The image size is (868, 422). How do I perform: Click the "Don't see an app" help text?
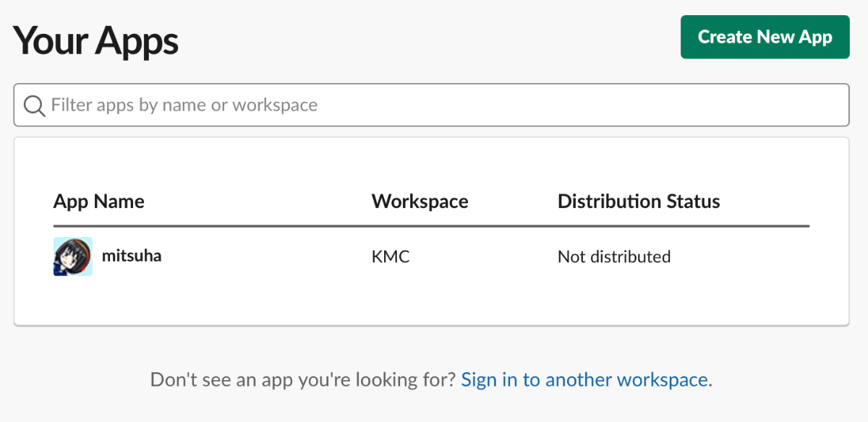coord(303,379)
